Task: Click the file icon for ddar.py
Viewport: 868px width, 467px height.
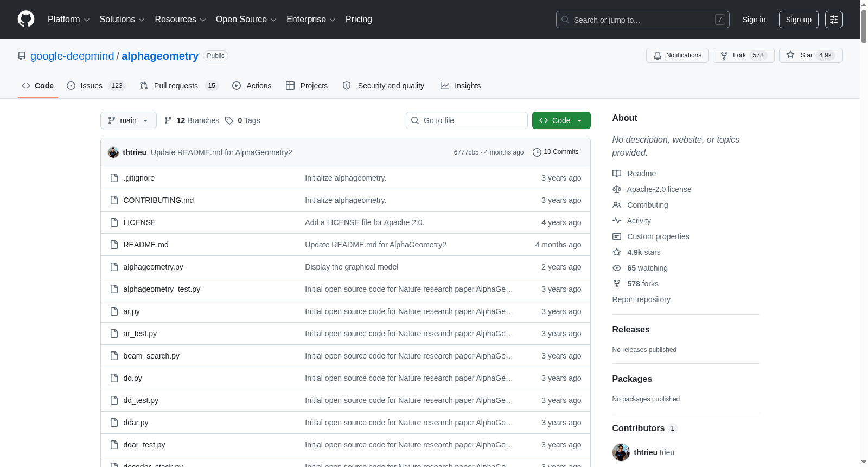Action: [x=114, y=423]
